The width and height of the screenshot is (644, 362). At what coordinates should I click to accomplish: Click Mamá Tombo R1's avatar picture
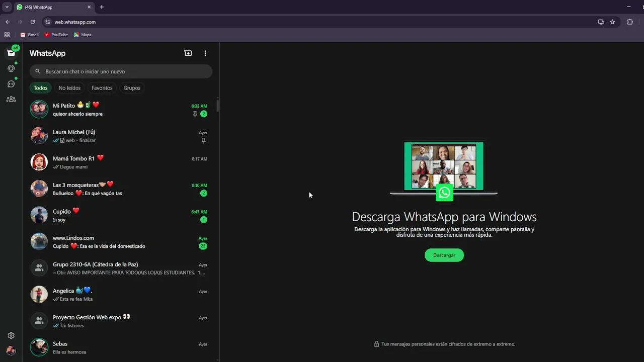[x=39, y=162]
